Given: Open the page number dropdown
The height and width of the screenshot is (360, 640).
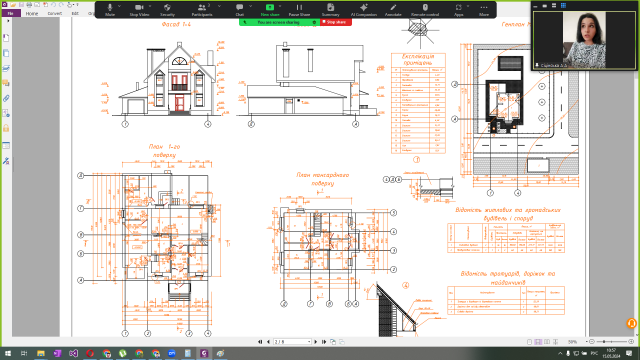Looking at the screenshot, I should 309,342.
